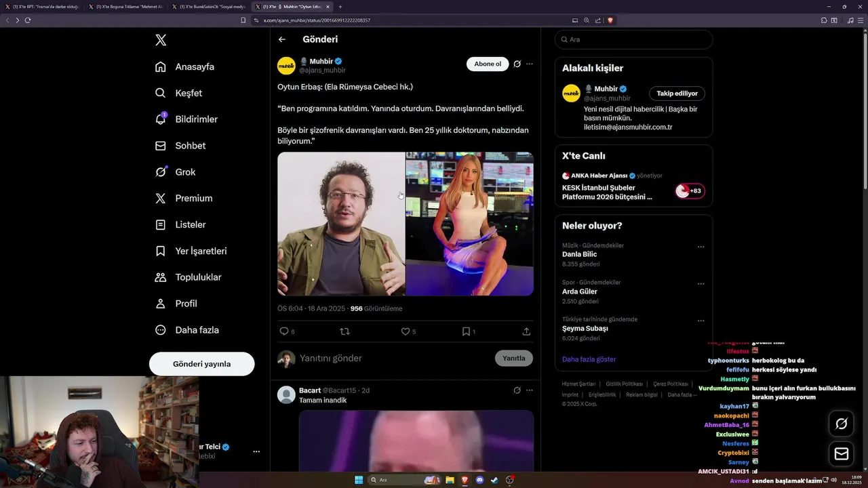
Task: Click Grok icon on Muhbir post
Action: click(517, 64)
